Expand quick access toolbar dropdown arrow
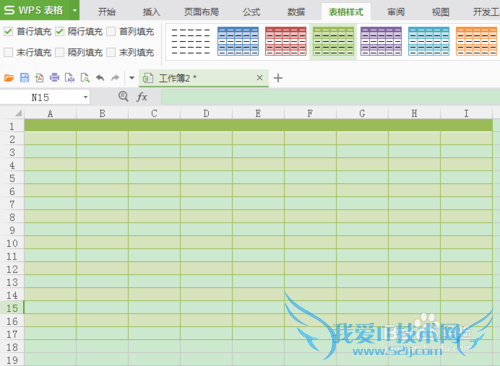Image resolution: width=500 pixels, height=366 pixels. pyautogui.click(x=132, y=78)
